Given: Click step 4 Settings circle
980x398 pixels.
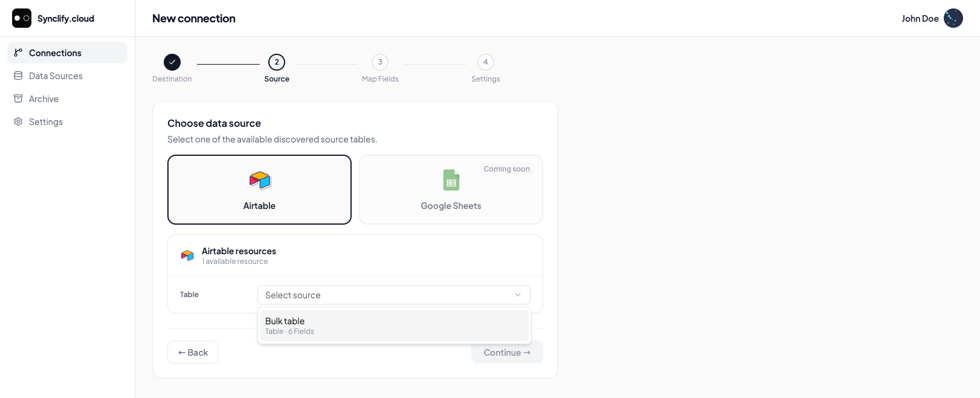Looking at the screenshot, I should tap(486, 62).
